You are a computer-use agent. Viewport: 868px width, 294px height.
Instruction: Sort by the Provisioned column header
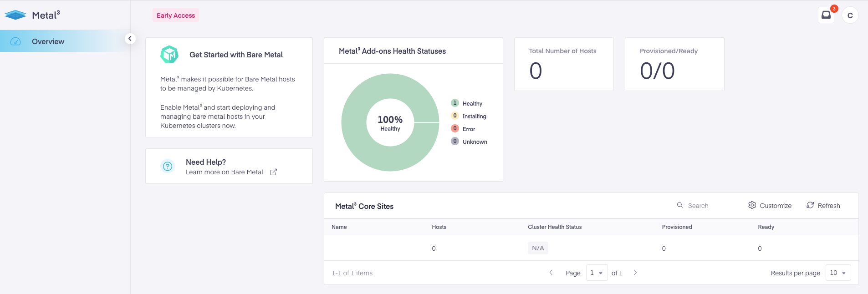tap(677, 227)
